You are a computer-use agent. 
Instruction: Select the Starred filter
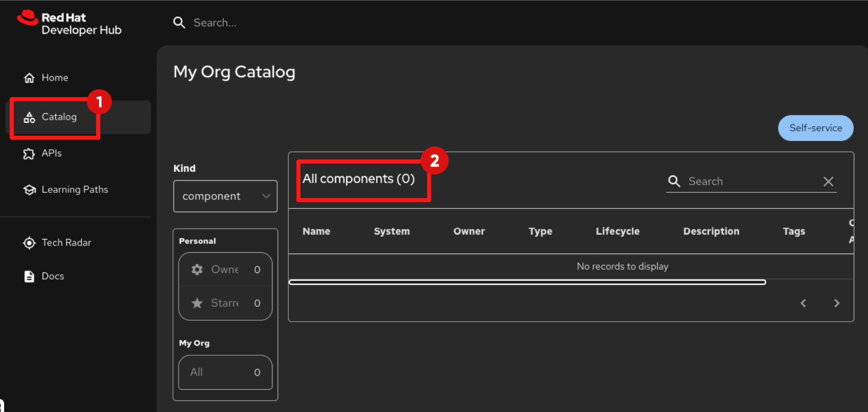coord(225,303)
